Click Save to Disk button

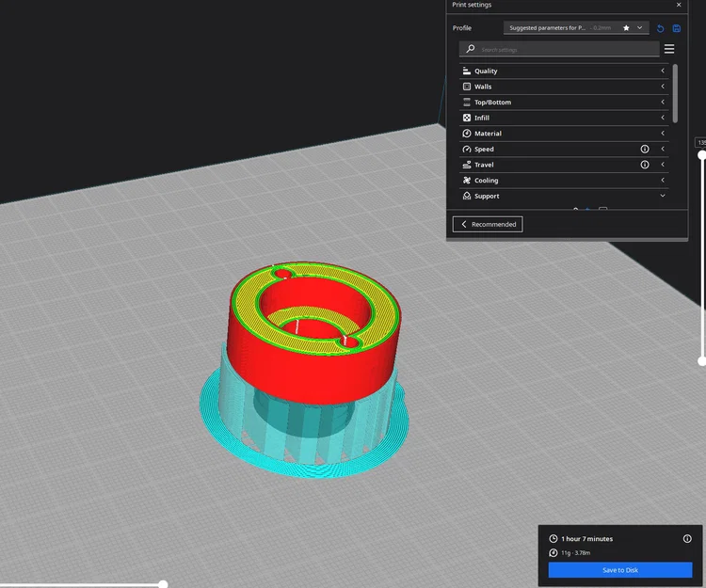620,570
